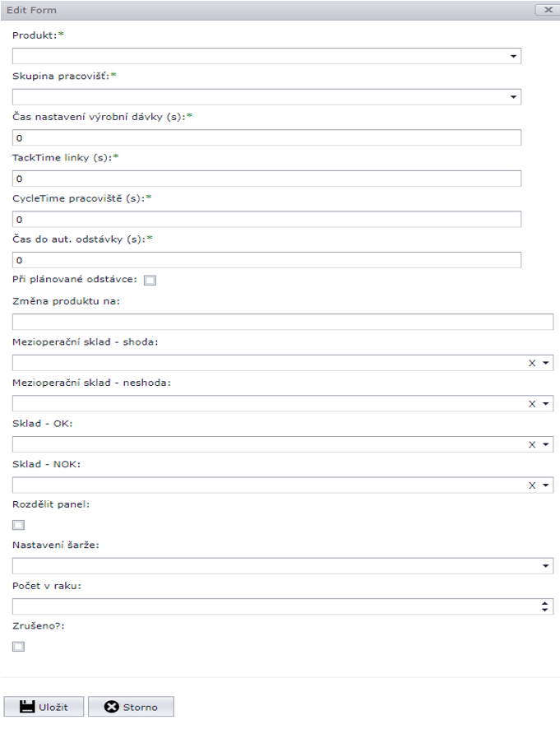Image resolution: width=560 pixels, height=729 pixels.
Task: Open the Produkt dropdown
Action: pyautogui.click(x=513, y=57)
